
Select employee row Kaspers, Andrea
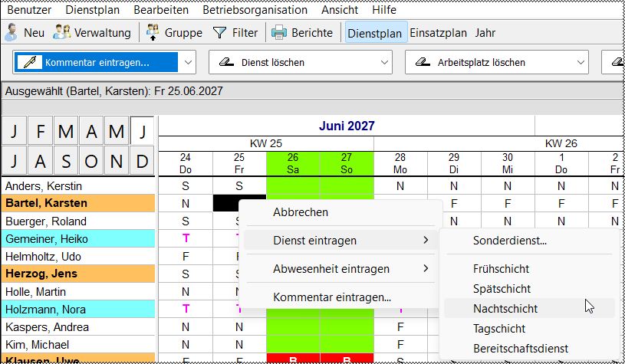pyautogui.click(x=78, y=327)
